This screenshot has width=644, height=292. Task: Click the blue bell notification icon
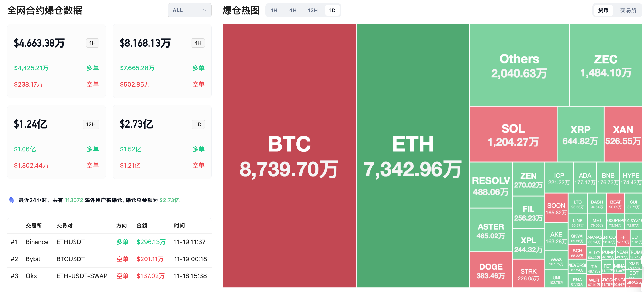12,200
